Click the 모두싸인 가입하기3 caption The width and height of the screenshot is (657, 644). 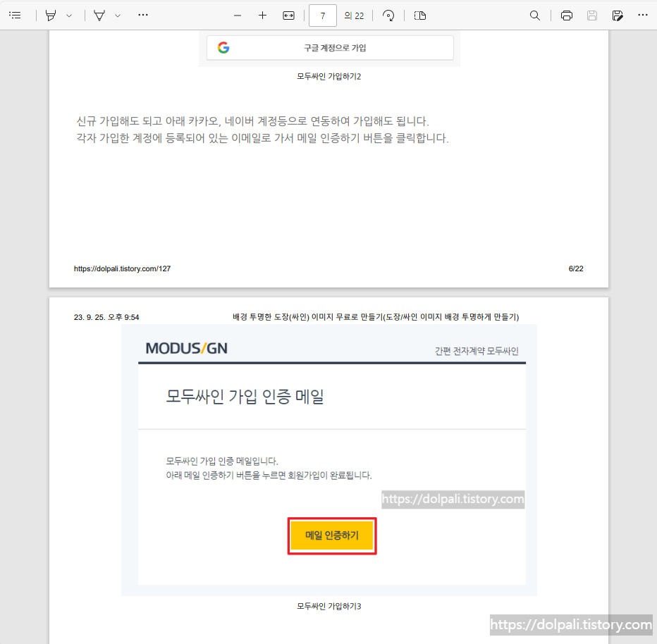329,606
